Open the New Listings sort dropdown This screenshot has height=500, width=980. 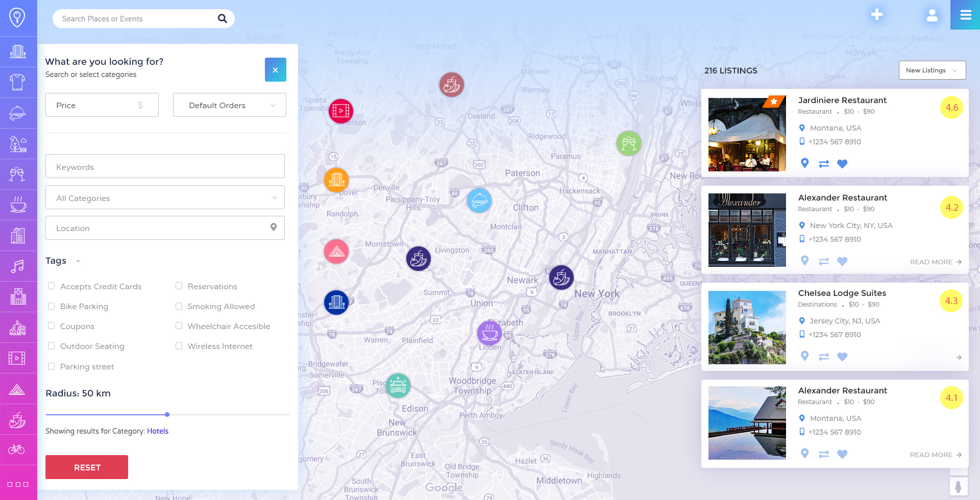pyautogui.click(x=932, y=70)
